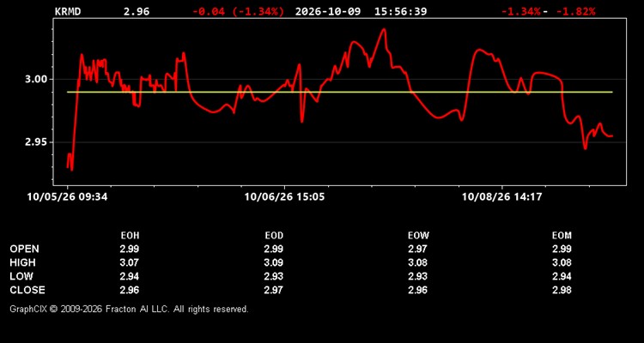Click the EOD open value 2.99
The image size is (644, 343).
coord(274,249)
